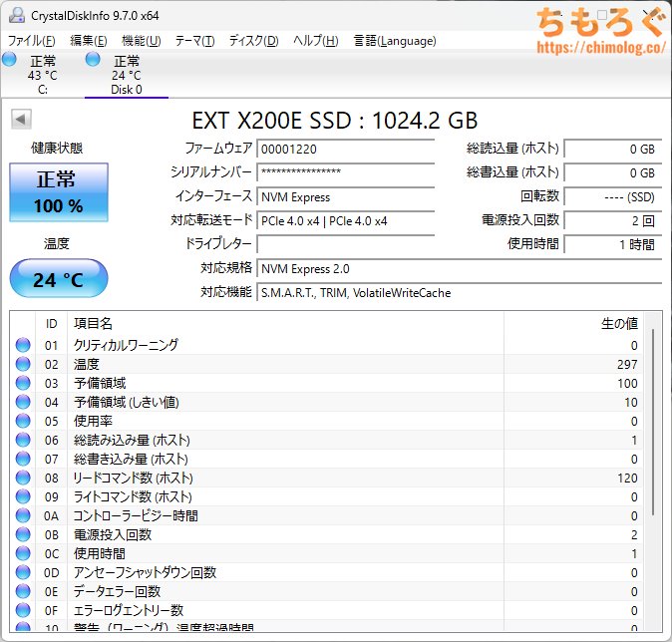
Task: Click the status orb of row 0B 電源投入回数
Action: (x=23, y=534)
